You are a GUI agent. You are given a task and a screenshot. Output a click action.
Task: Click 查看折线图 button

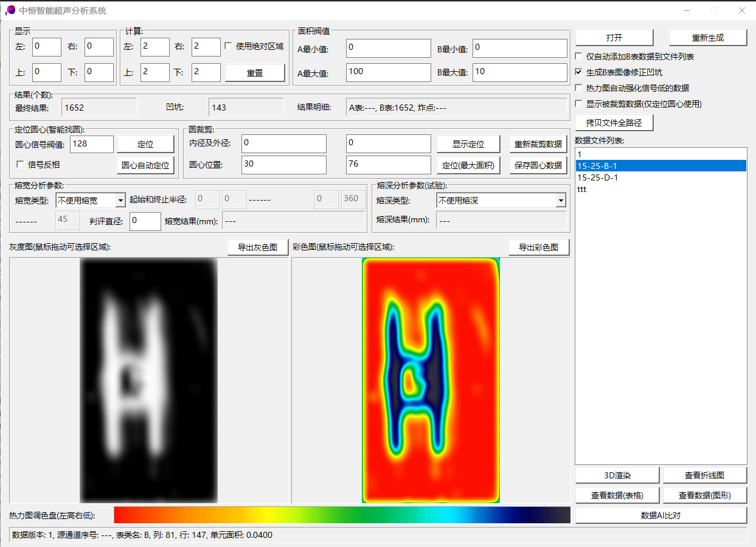[x=705, y=475]
